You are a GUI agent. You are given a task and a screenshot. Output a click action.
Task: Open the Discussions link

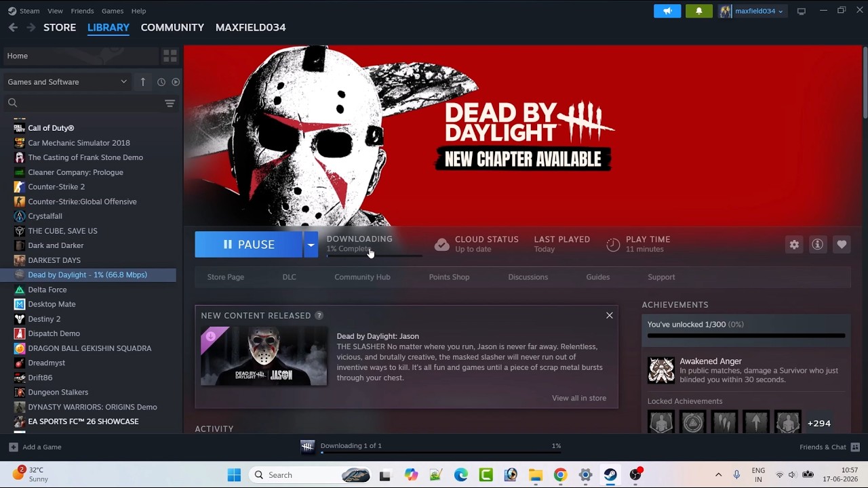coord(528,277)
